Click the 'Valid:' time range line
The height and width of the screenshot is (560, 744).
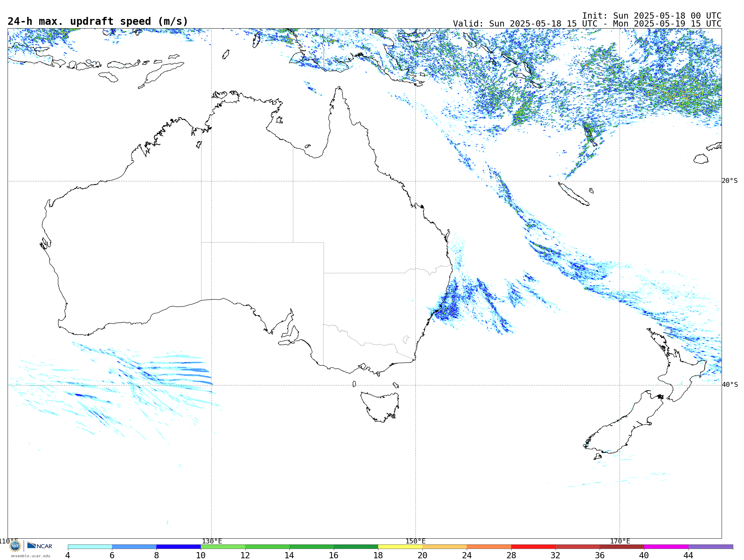(587, 24)
